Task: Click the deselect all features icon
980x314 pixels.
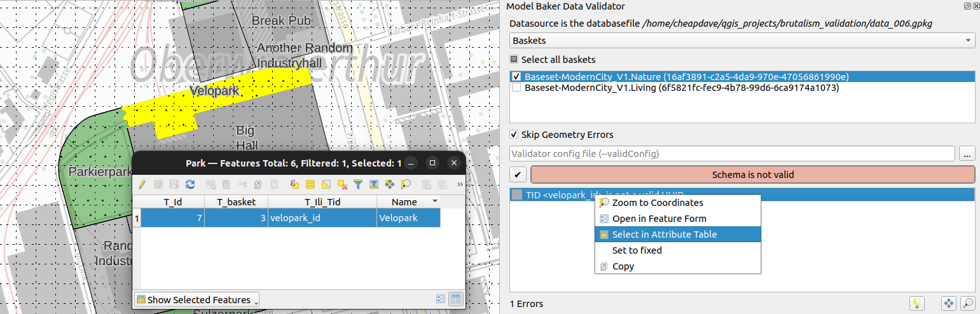Action: 342,184
